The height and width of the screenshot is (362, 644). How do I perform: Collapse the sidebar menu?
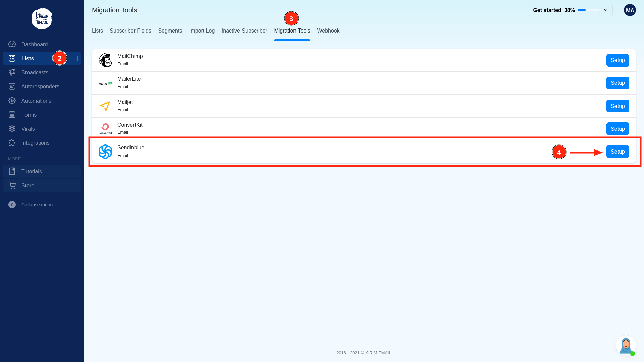pos(12,205)
